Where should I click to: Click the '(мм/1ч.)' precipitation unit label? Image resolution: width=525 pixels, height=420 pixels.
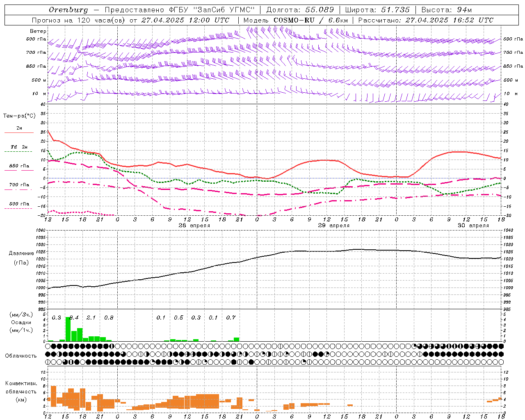(x=21, y=330)
